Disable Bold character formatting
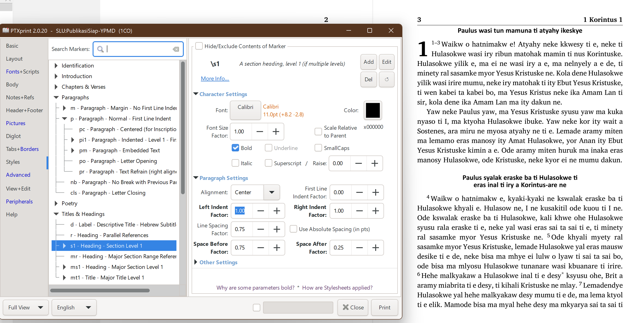This screenshot has width=644, height=323. (x=235, y=148)
